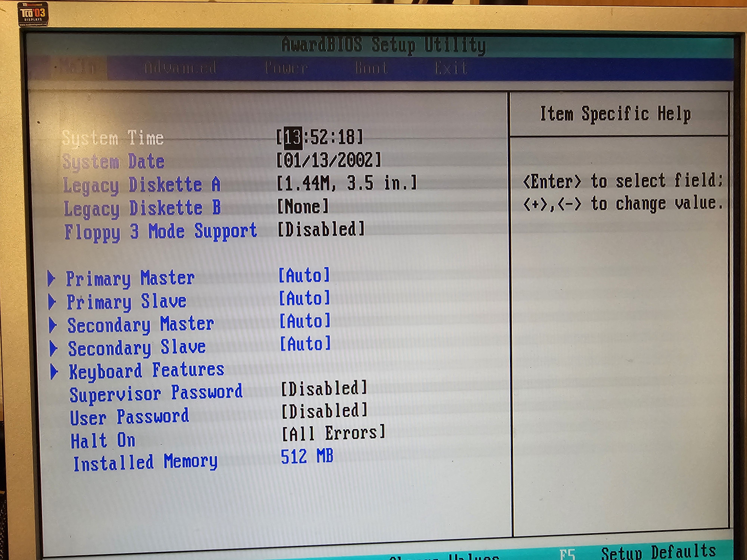Click the AwardBIOS Setup Utility title
747x560 pixels.
(x=384, y=45)
